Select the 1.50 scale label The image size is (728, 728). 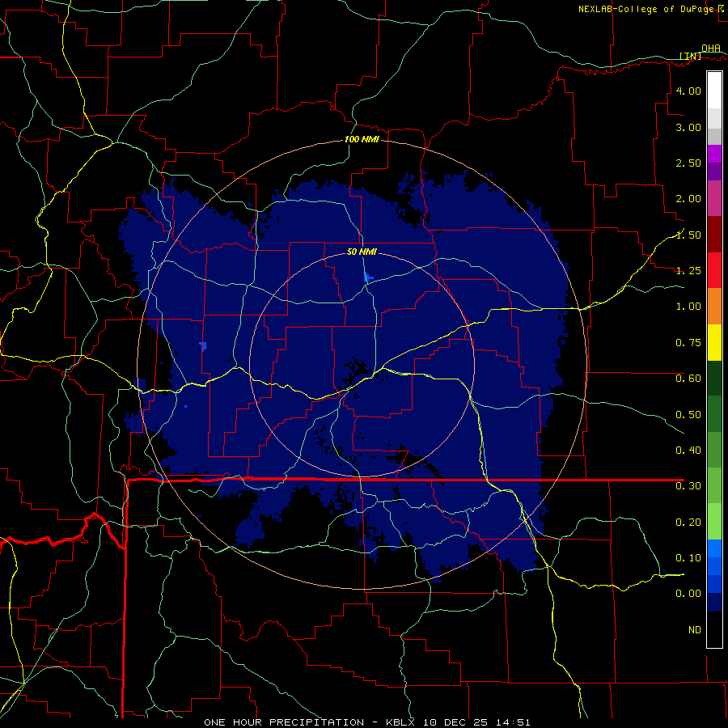(688, 235)
